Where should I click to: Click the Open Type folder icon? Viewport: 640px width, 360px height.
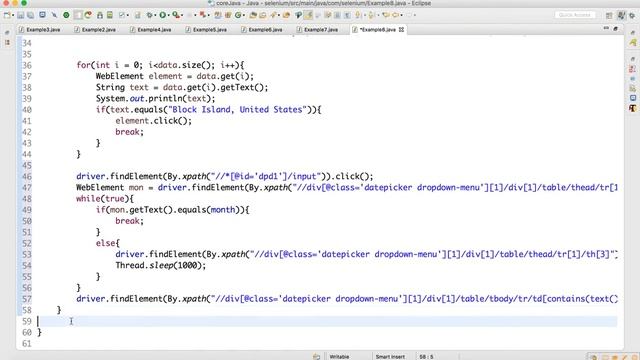click(x=253, y=15)
